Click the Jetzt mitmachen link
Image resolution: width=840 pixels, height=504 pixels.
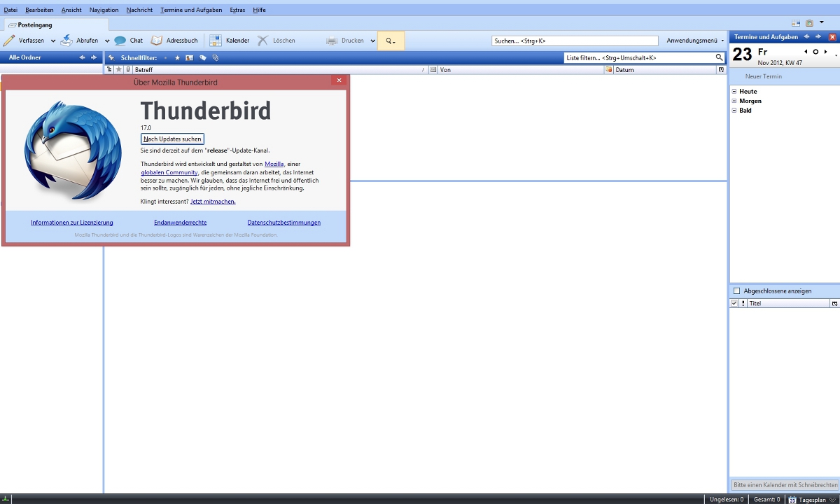[x=213, y=202]
